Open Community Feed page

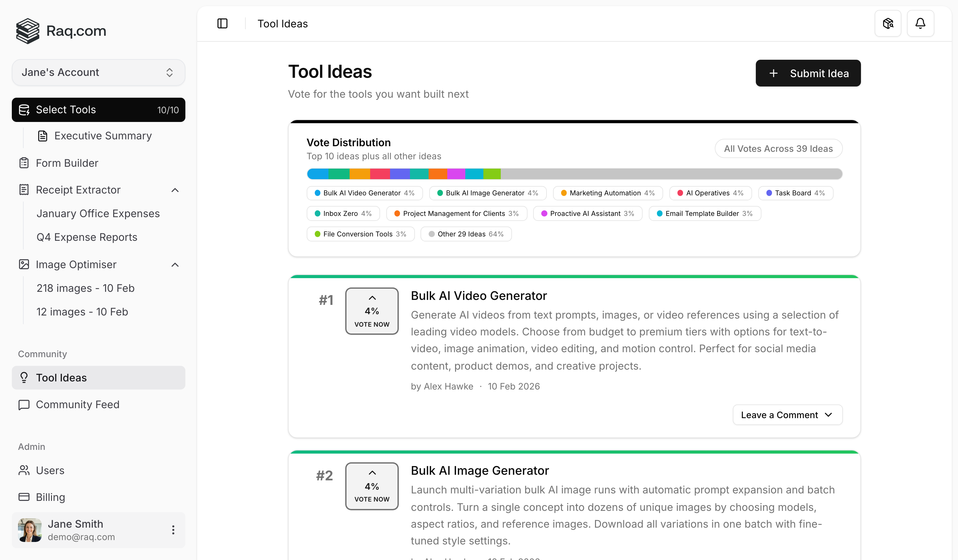coord(77,404)
